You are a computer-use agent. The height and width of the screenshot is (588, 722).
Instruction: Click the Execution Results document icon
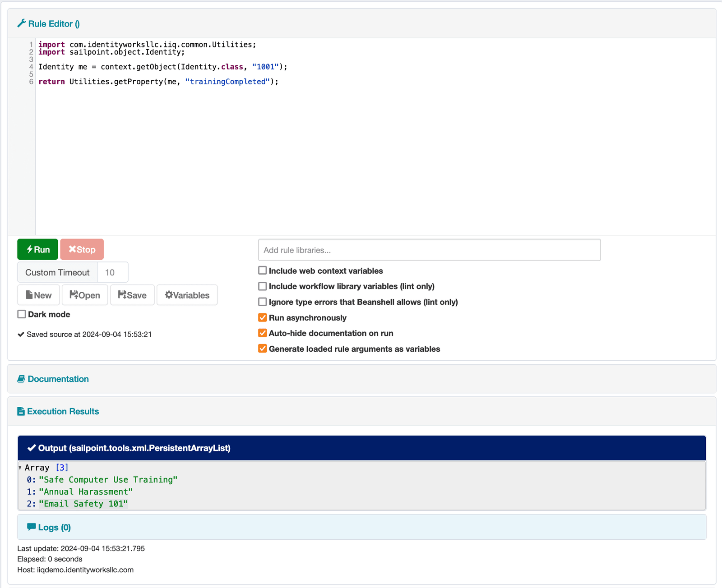pyautogui.click(x=21, y=411)
